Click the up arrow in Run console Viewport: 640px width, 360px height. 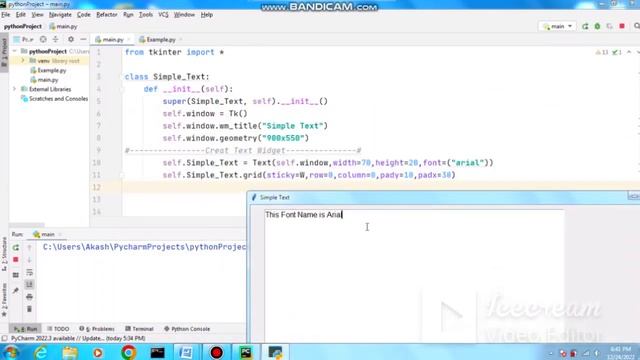29,247
